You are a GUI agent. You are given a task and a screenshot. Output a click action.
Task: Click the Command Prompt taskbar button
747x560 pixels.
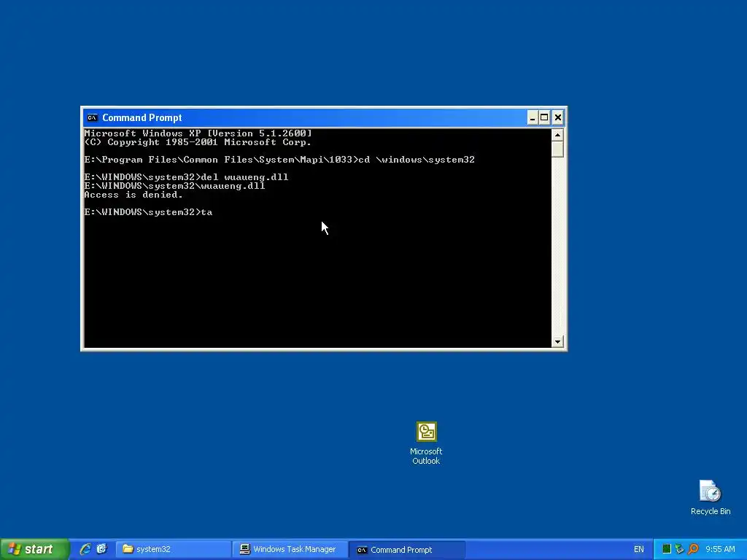[x=407, y=550]
